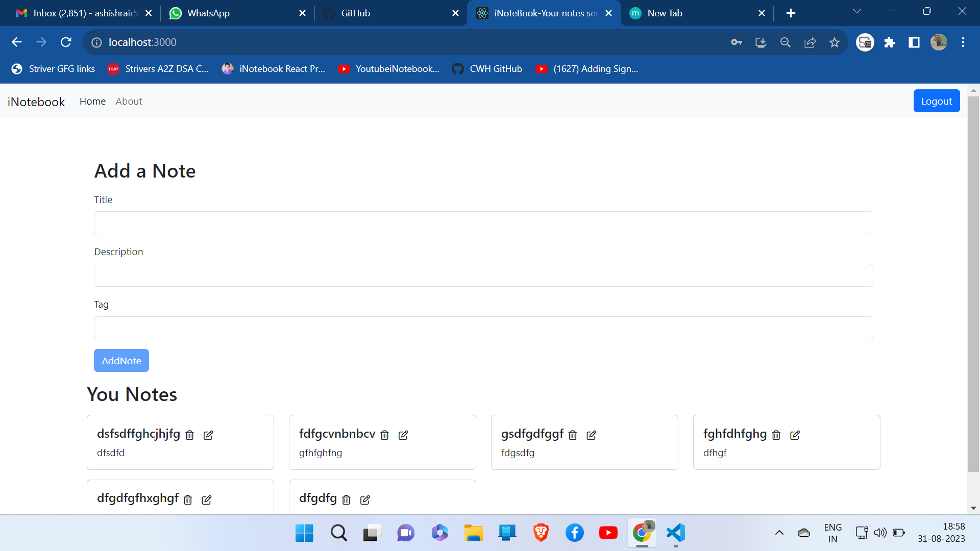The image size is (980, 551).
Task: Edit the note fdfgcvnbnbcv using its pencil icon
Action: (404, 435)
